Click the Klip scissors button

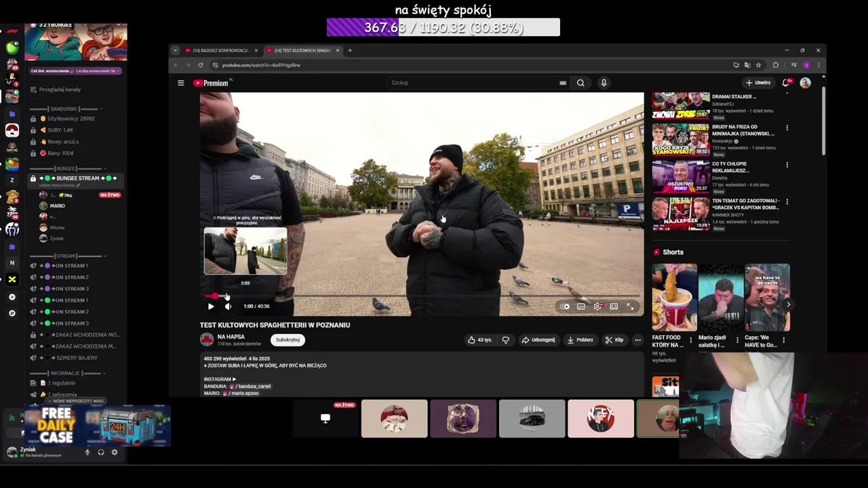coord(614,340)
